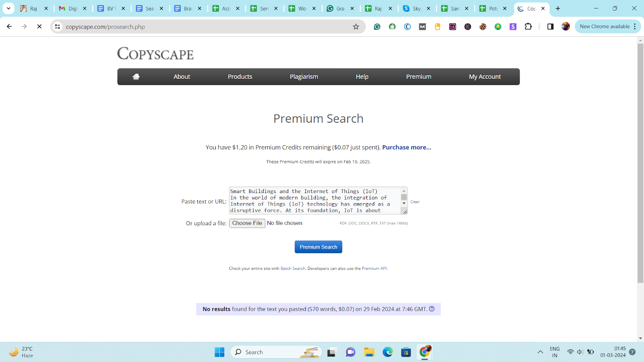Open the pink-bordered square extension icon
644x362 pixels.
coord(452,27)
